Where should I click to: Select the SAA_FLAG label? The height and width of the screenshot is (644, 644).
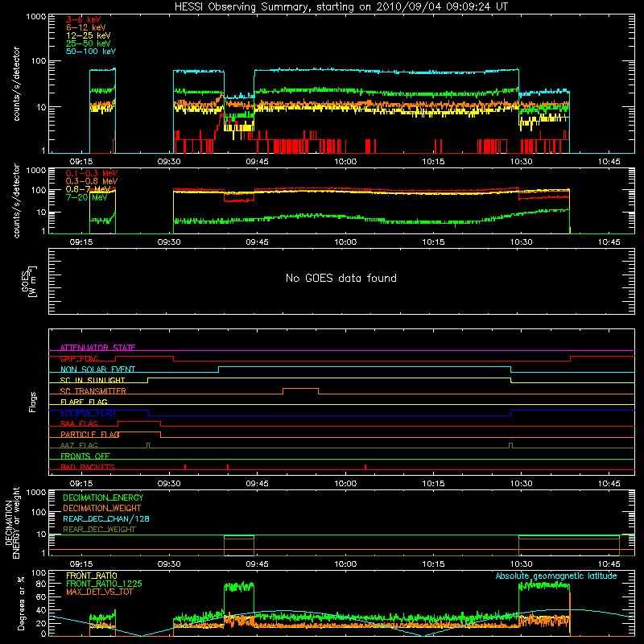click(x=79, y=423)
